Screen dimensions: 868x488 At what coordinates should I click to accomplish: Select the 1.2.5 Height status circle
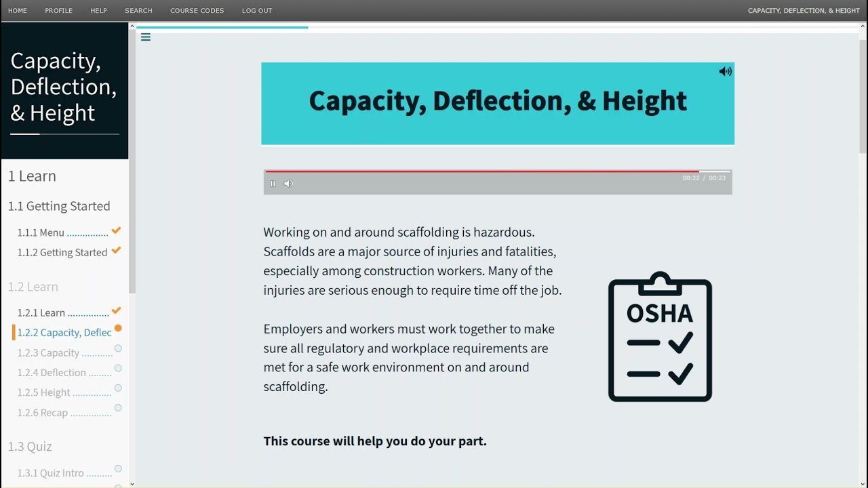click(118, 388)
